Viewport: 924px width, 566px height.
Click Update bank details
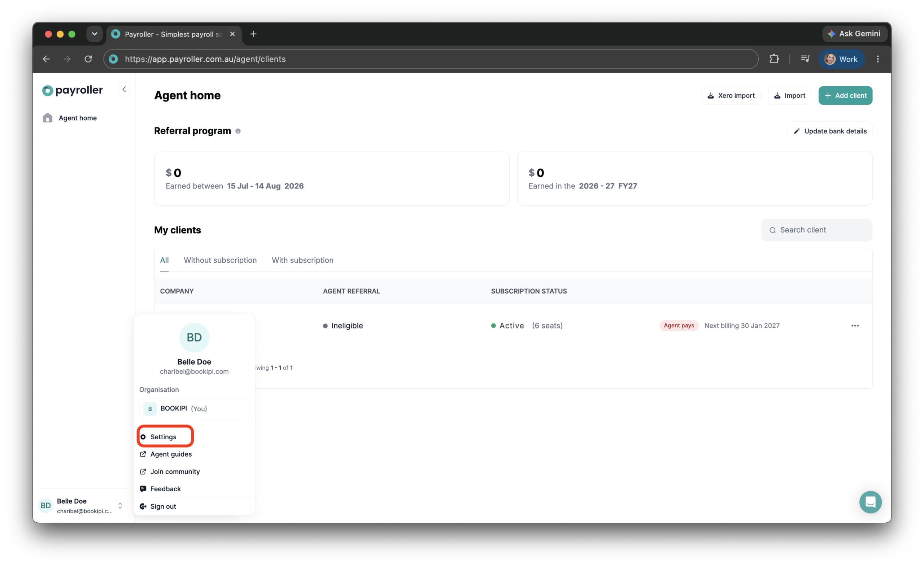[830, 131]
